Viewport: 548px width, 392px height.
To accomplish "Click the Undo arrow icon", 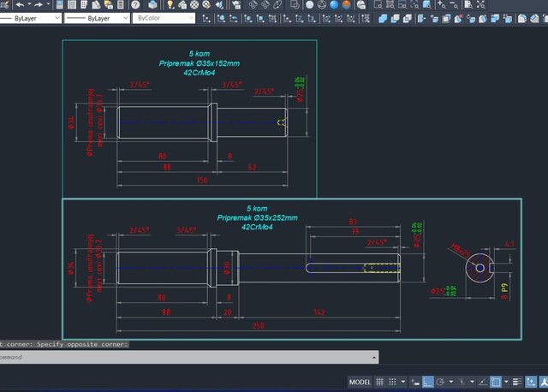I will click(x=18, y=4).
